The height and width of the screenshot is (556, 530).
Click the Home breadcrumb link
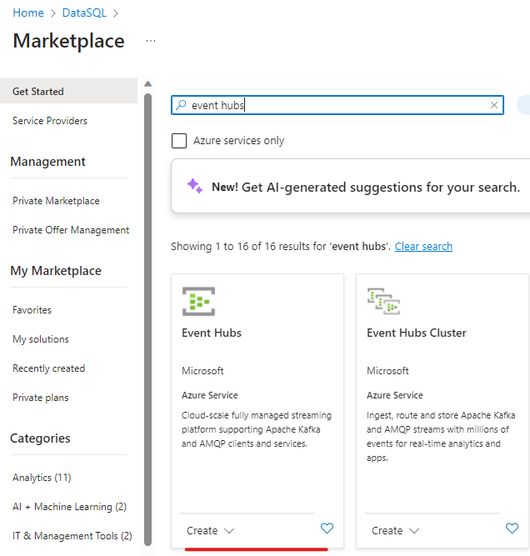(x=28, y=13)
